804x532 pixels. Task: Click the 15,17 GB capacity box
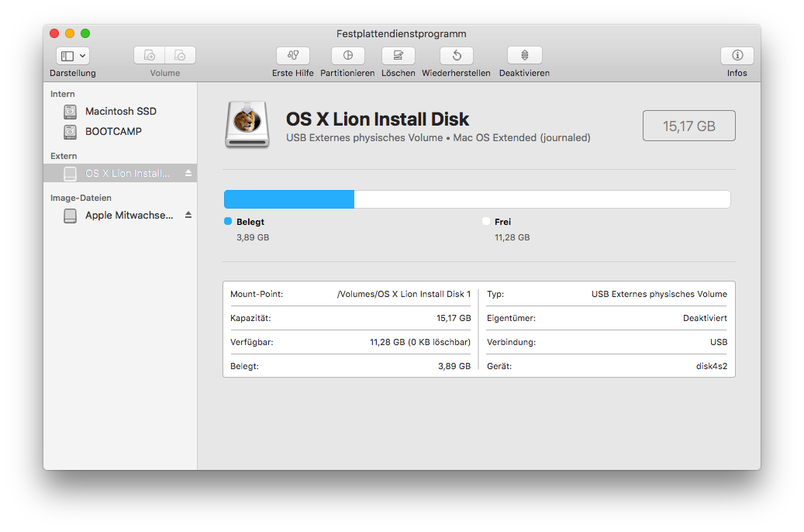(x=688, y=126)
